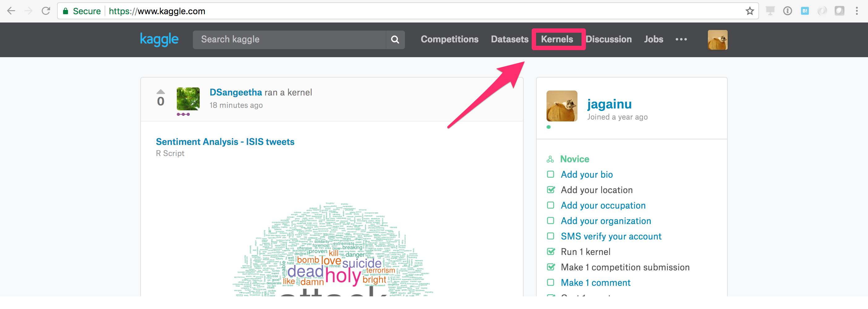Image resolution: width=868 pixels, height=309 pixels.
Task: Expand the navigation more options ellipsis
Action: [681, 40]
